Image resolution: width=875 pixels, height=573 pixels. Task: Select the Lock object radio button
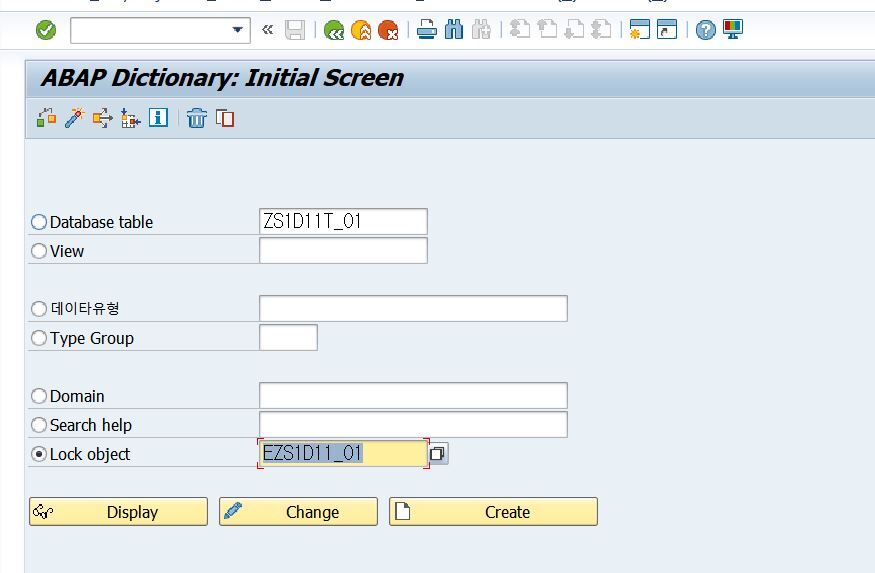pos(39,454)
